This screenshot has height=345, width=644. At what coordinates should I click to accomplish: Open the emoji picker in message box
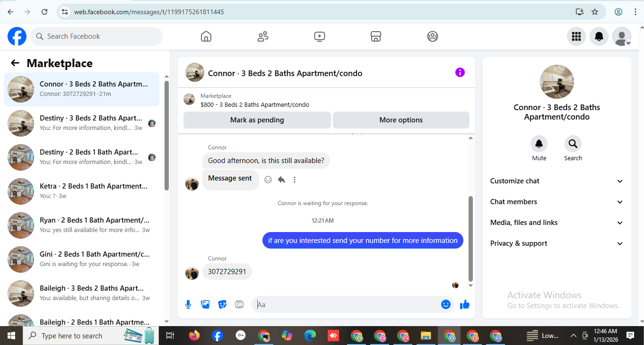[x=445, y=304]
